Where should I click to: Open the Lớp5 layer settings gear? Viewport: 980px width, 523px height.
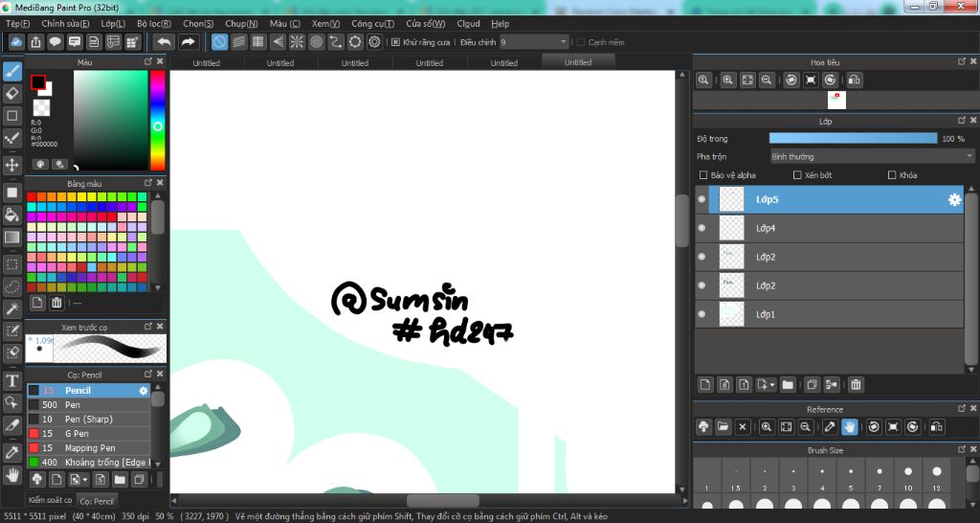(954, 199)
